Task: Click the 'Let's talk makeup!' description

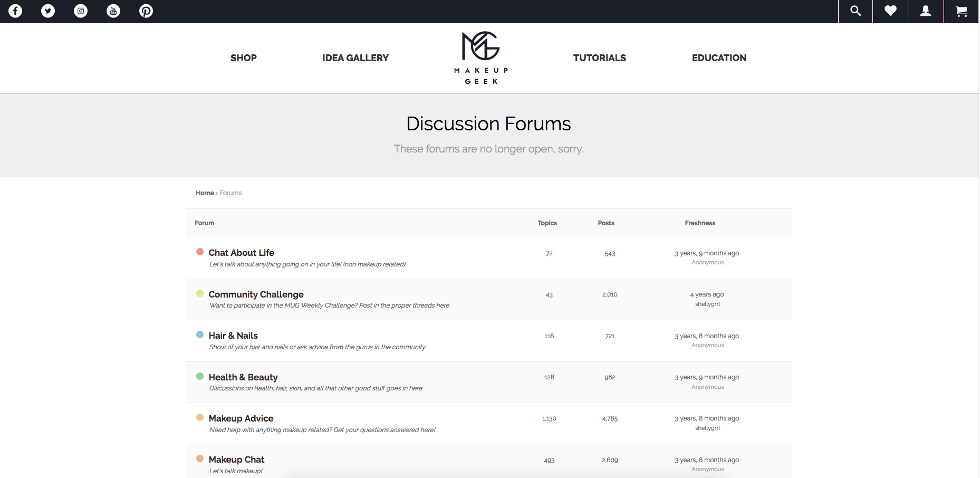Action: coord(236,471)
